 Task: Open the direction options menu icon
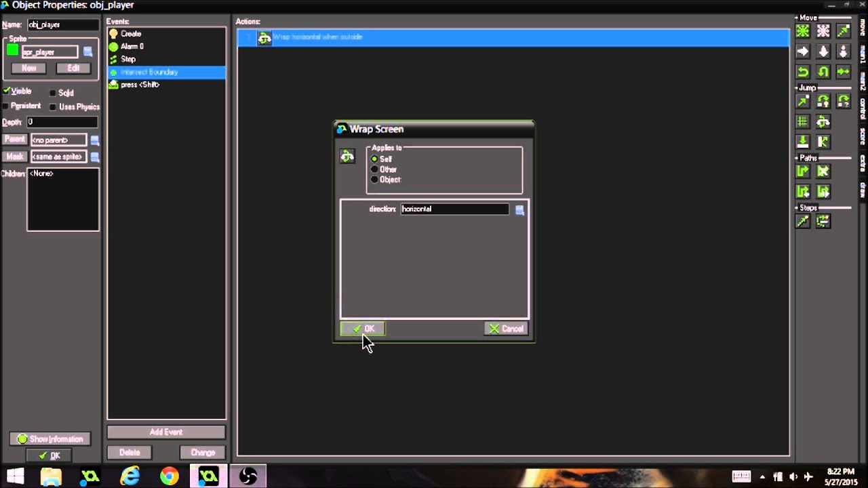coord(519,210)
